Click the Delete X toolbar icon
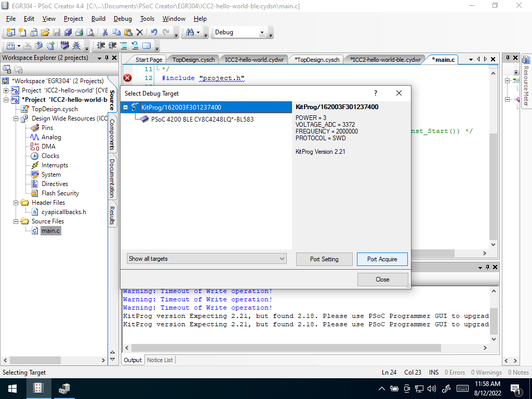Screen dimensions: 532x399 [x=139, y=32]
